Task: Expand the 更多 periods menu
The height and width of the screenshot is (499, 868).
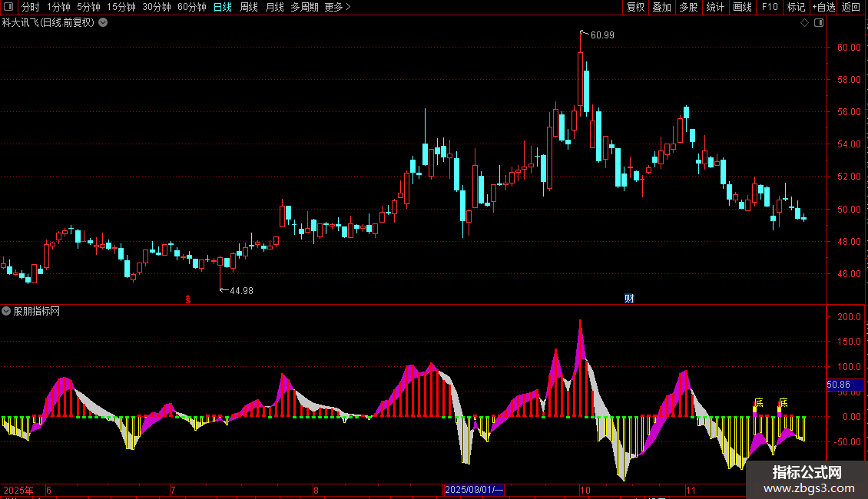Action: [x=337, y=7]
